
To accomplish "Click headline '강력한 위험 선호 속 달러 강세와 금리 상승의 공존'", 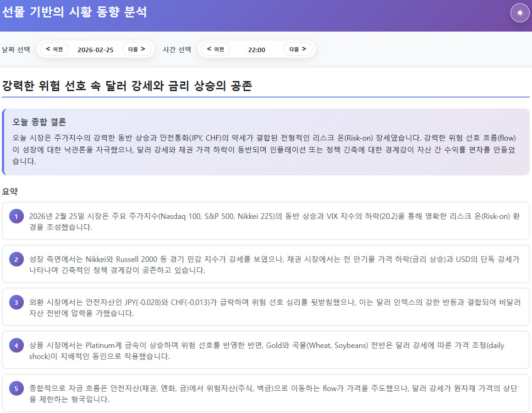I will 127,86.
